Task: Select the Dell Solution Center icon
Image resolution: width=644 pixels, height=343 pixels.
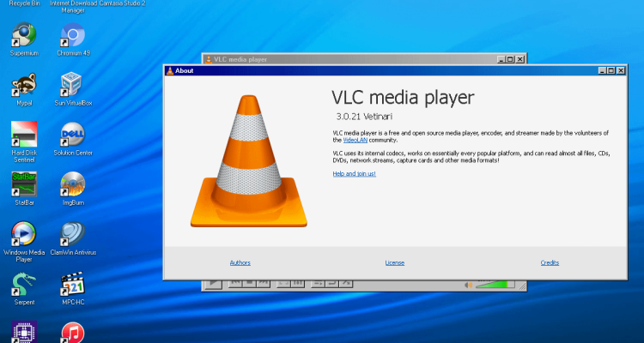Action: [73, 134]
